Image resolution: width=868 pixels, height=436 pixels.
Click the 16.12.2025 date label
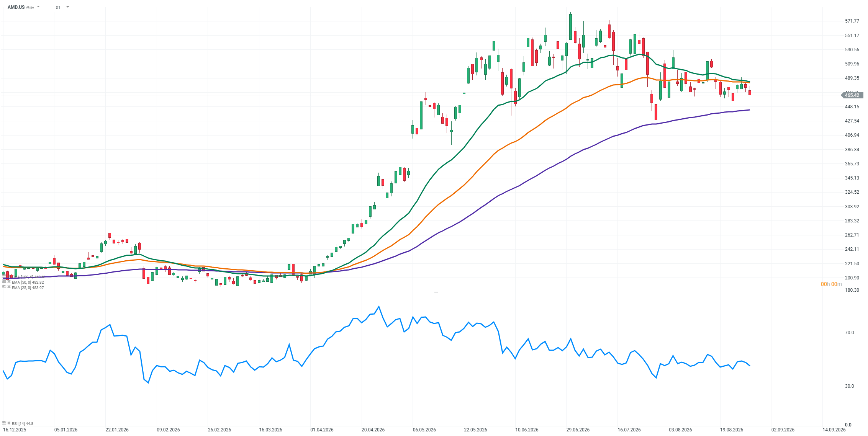(x=15, y=430)
